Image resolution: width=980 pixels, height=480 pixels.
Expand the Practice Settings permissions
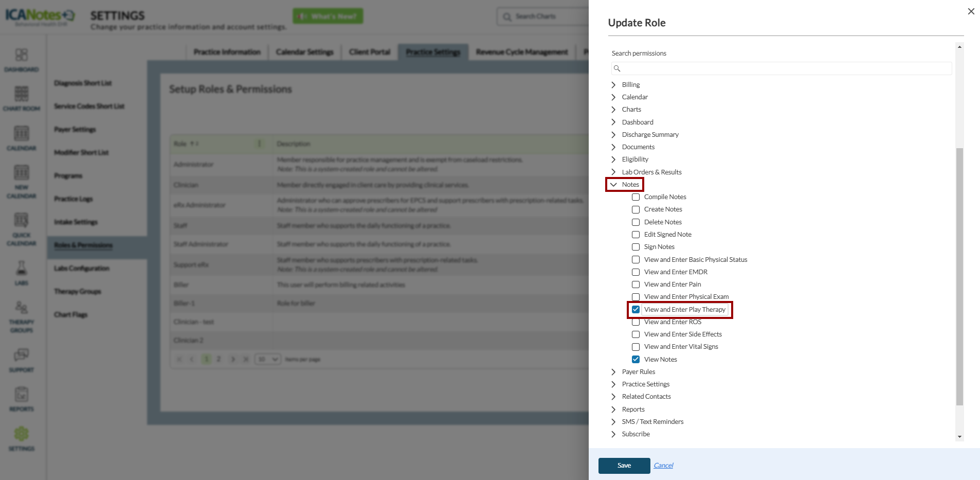coord(613,384)
